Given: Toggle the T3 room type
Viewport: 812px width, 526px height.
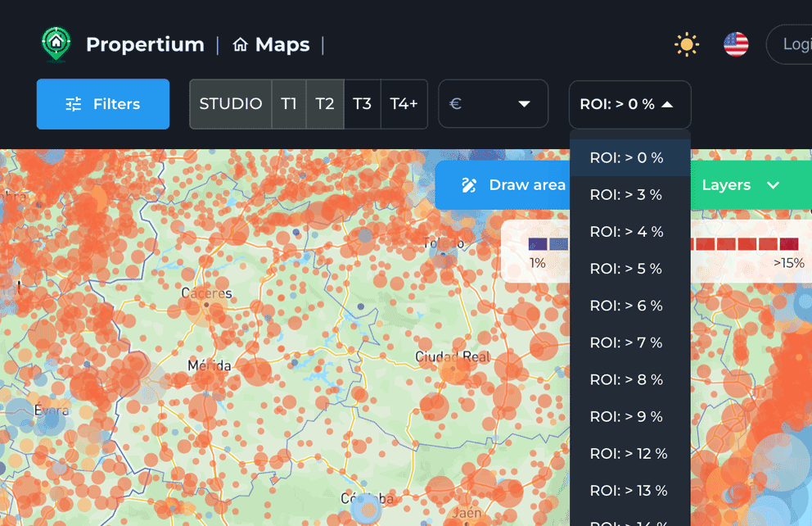Looking at the screenshot, I should pyautogui.click(x=362, y=104).
